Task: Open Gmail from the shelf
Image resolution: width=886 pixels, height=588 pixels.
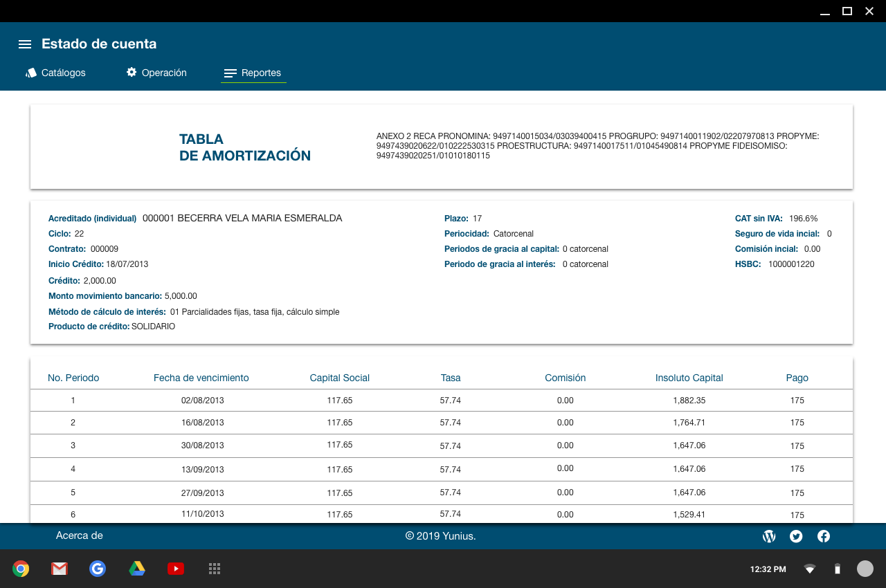Action: 60,569
